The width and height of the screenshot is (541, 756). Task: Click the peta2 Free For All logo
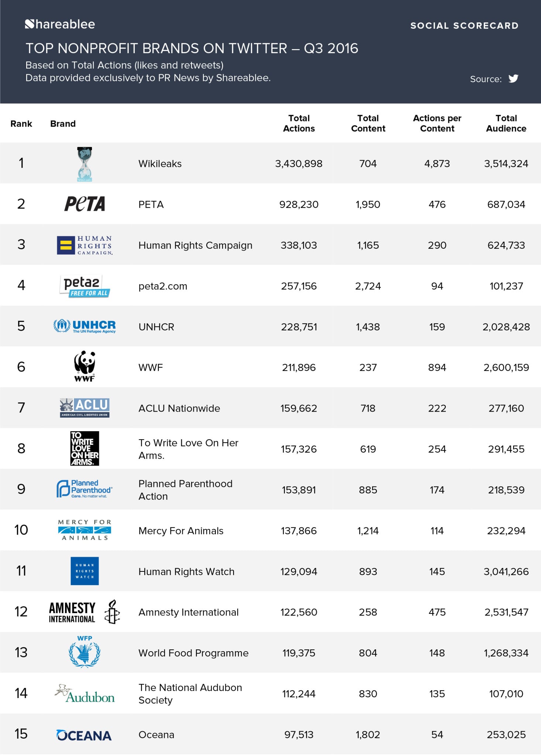pyautogui.click(x=85, y=286)
